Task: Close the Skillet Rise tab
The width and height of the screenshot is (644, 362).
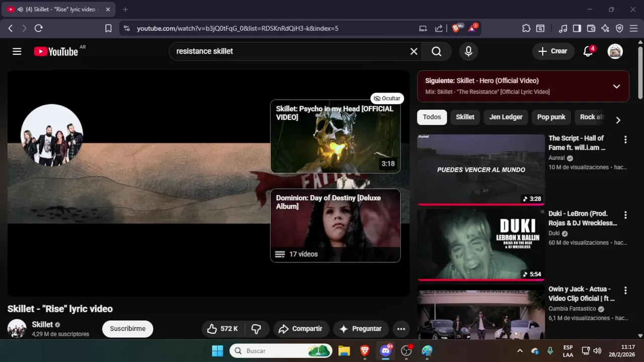Action: (x=108, y=10)
